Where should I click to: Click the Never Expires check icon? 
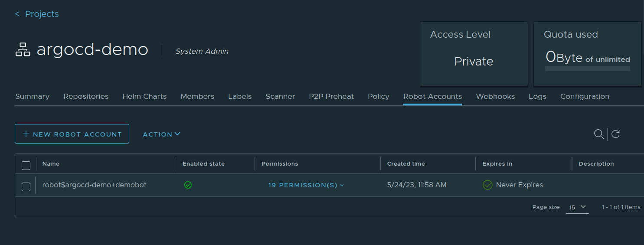(487, 185)
